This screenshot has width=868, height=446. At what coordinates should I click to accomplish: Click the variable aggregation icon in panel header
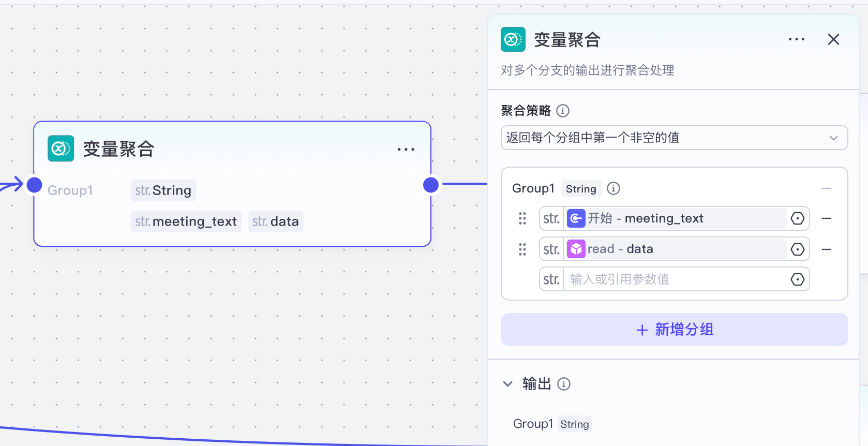[513, 39]
